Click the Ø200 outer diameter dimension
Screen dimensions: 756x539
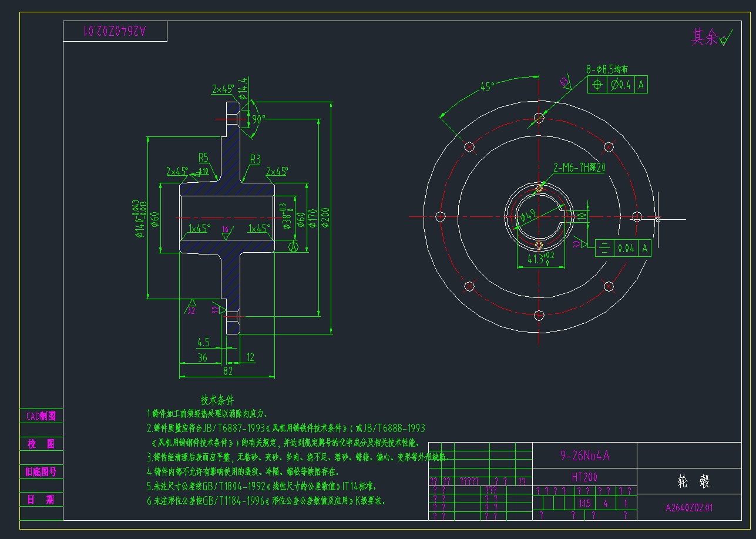325,217
